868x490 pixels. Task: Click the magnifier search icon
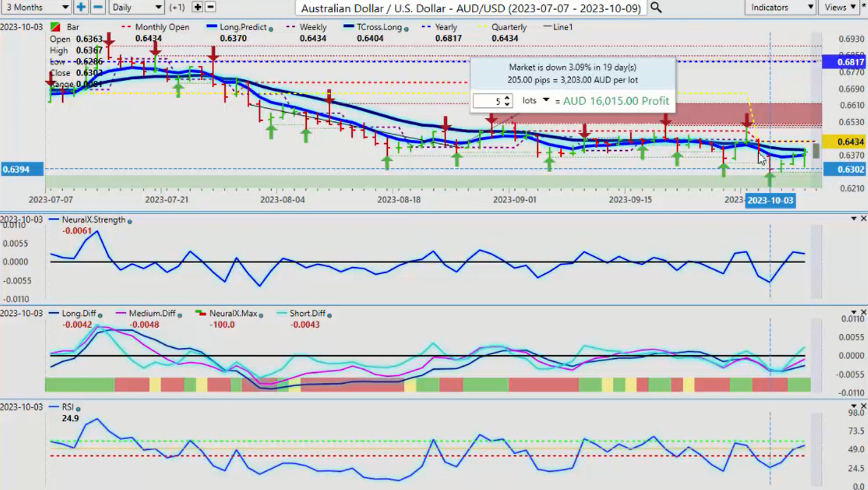point(656,7)
